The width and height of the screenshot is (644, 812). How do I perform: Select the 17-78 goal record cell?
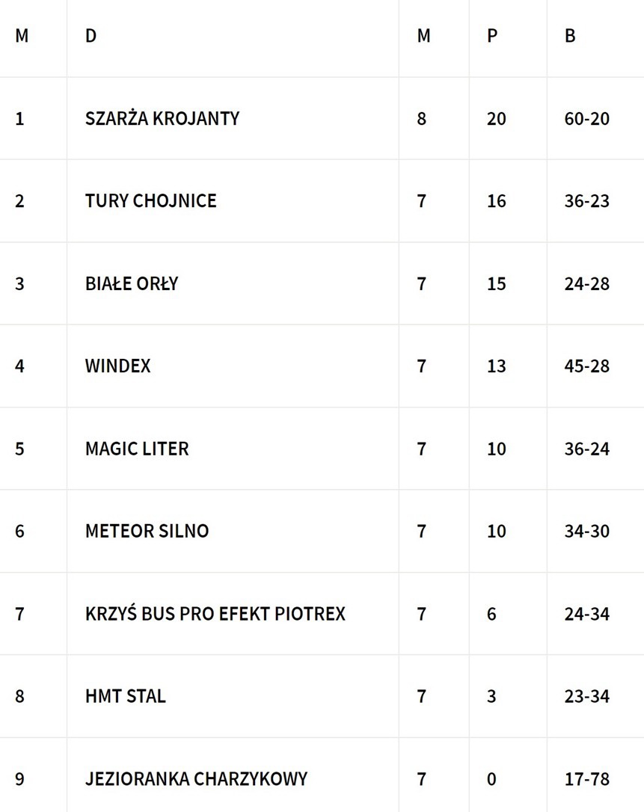587,779
